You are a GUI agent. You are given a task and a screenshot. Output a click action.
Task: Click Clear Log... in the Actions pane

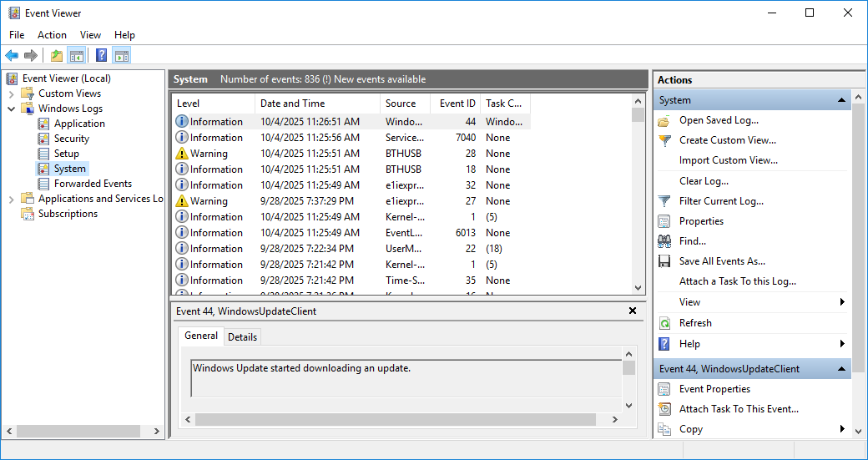tap(704, 180)
